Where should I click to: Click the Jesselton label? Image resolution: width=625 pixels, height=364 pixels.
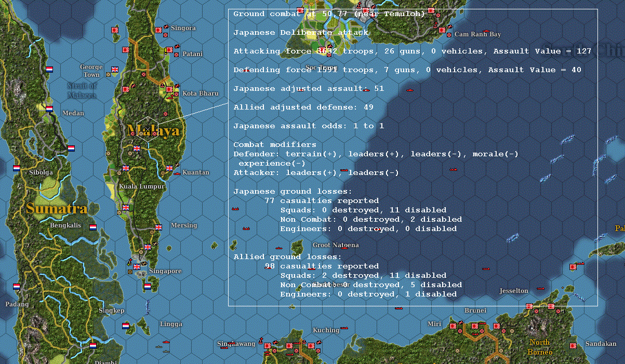point(514,291)
